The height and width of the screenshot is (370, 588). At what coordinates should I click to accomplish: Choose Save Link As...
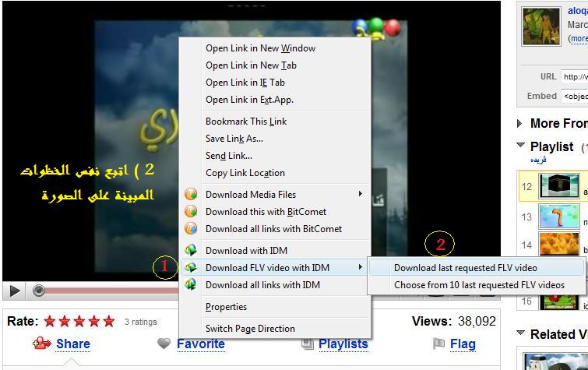[x=234, y=139]
